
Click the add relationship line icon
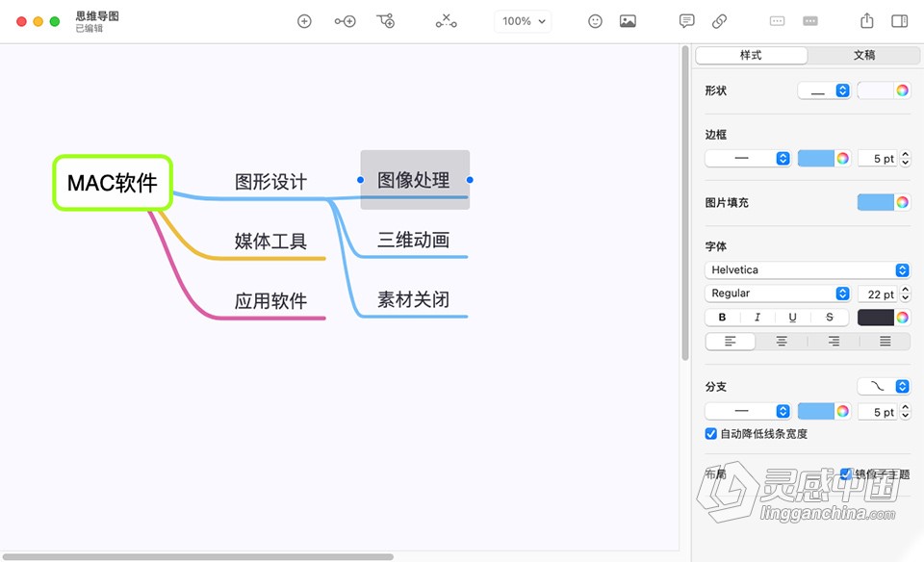(x=386, y=20)
